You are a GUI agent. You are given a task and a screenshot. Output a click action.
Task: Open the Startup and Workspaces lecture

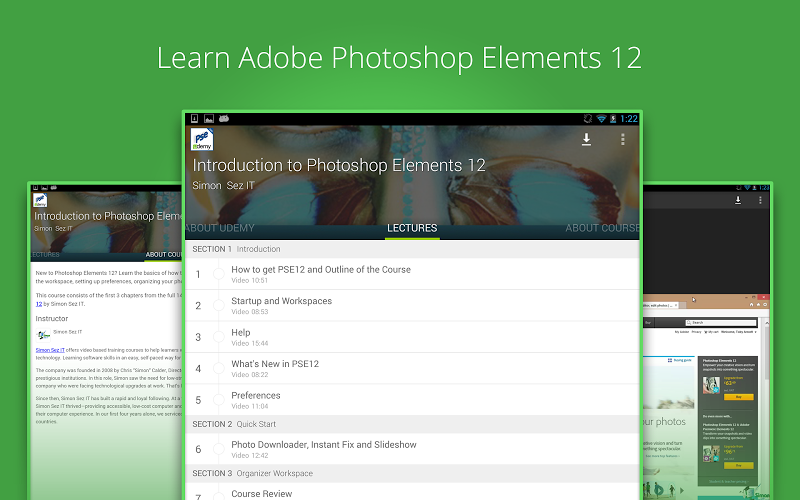pyautogui.click(x=412, y=306)
